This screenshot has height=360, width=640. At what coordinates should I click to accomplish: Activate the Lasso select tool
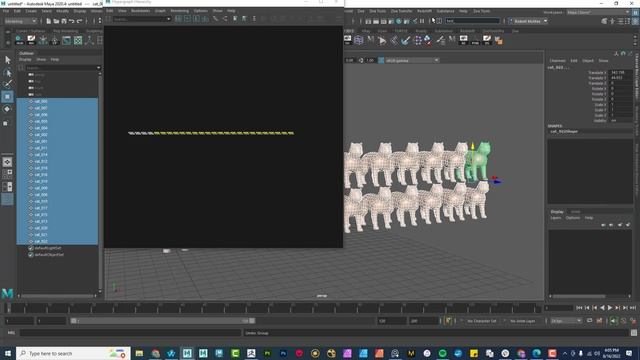click(x=7, y=73)
